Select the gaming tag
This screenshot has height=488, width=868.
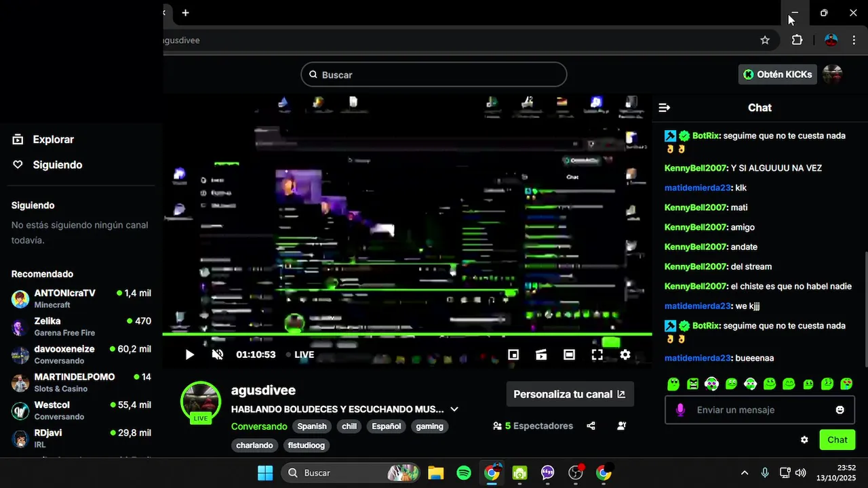[x=429, y=426]
